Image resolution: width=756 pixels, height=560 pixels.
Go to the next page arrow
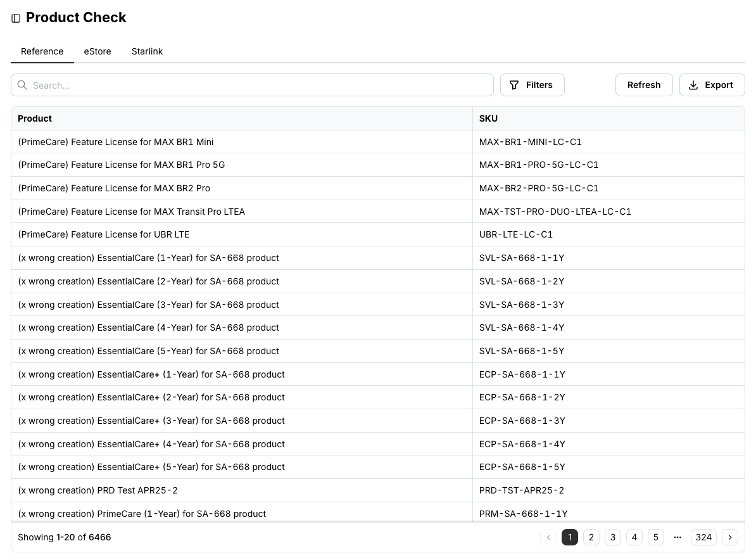730,537
